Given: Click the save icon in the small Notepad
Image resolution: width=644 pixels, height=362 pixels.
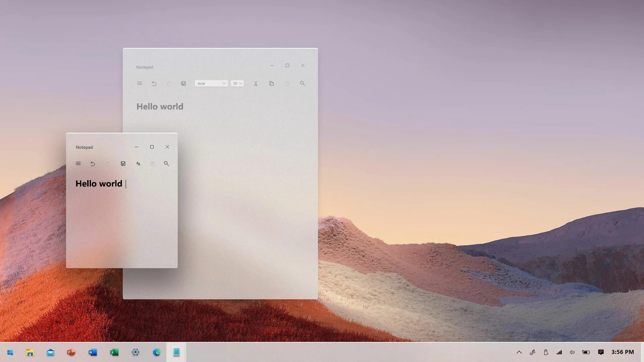Looking at the screenshot, I should point(123,164).
